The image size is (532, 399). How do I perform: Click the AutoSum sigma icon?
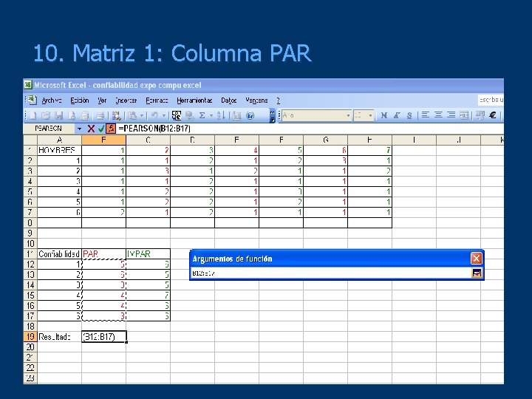click(202, 116)
